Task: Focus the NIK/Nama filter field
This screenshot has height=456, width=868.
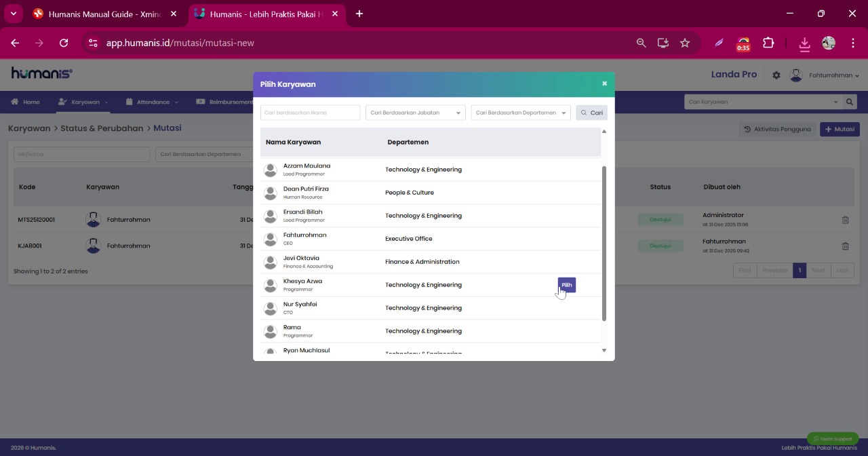Action: click(81, 154)
